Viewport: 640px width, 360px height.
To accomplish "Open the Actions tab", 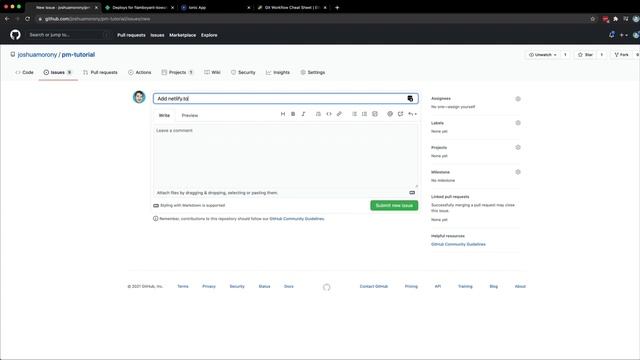I will click(x=140, y=72).
